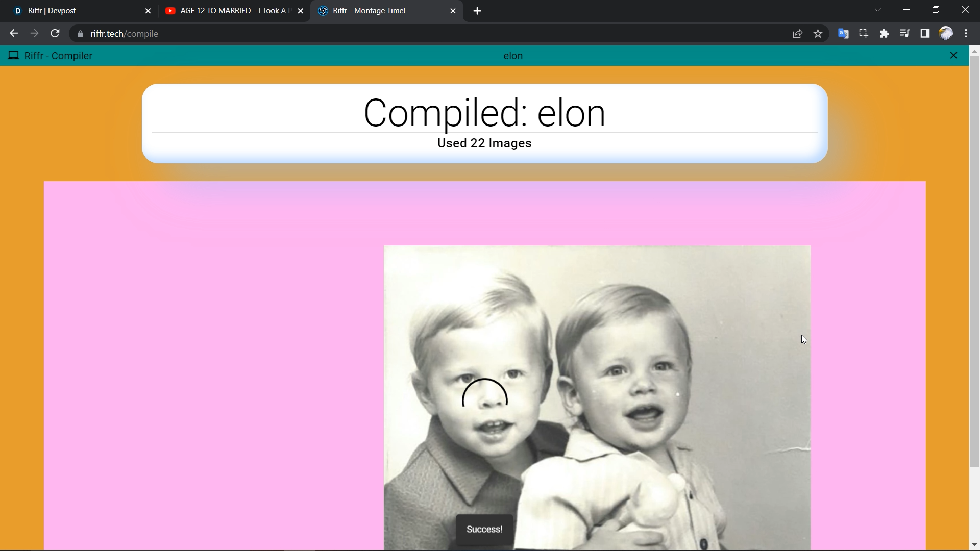This screenshot has height=551, width=980.
Task: Open the media control icon
Action: (x=904, y=34)
